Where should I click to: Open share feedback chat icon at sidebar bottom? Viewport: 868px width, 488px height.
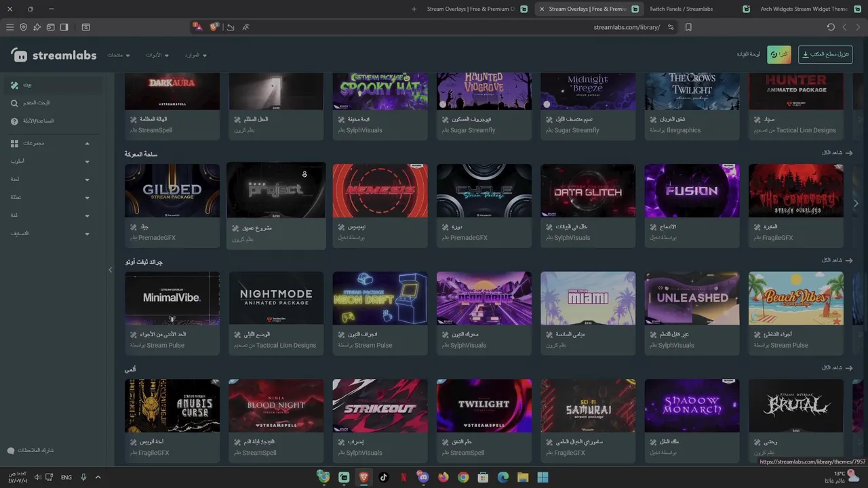pos(10,451)
